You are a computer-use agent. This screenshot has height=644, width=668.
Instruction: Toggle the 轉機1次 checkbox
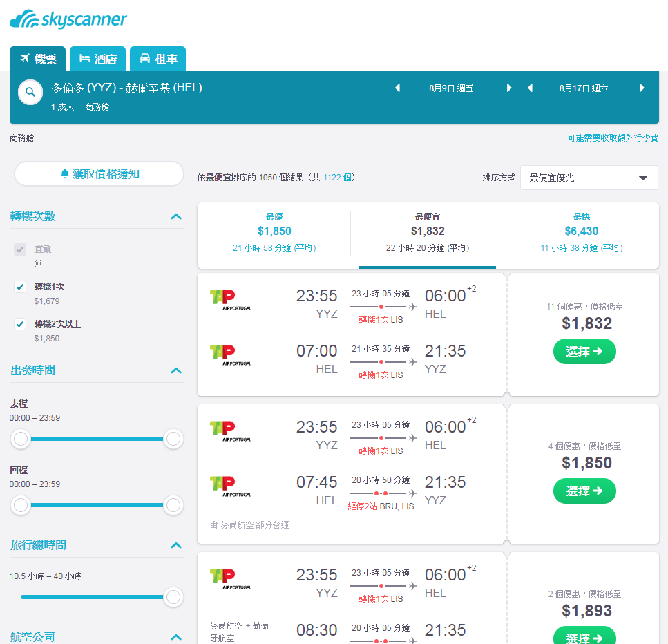pyautogui.click(x=20, y=287)
